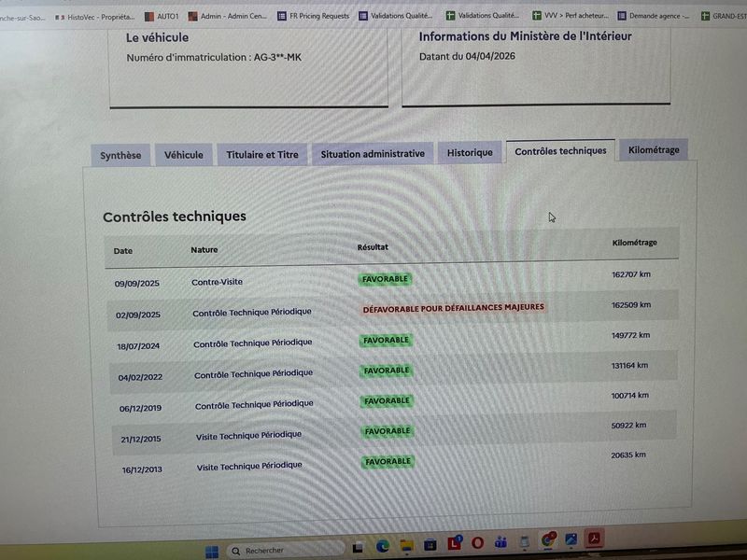Click the Le véhicule heading
This screenshot has width=747, height=560.
click(157, 37)
